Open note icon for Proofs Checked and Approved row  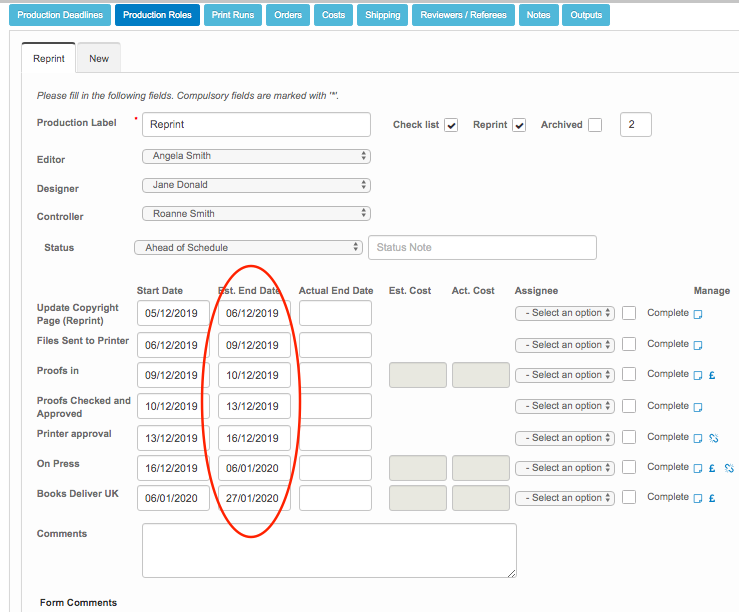click(698, 407)
